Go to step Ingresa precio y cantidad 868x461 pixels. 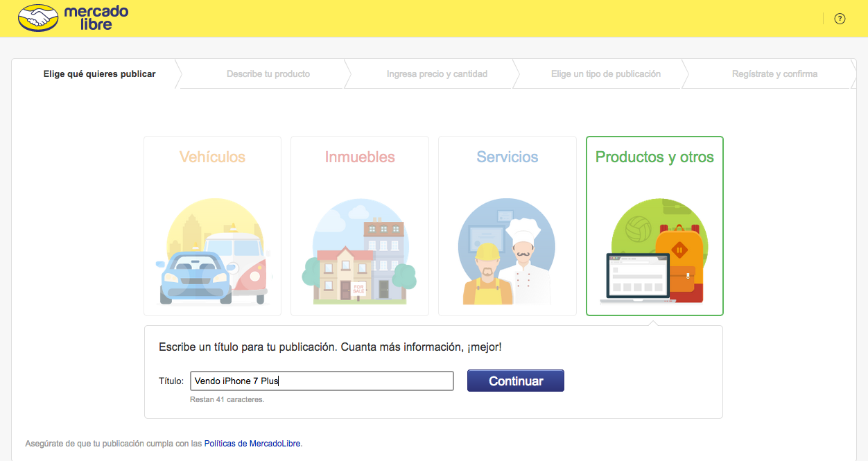(437, 73)
